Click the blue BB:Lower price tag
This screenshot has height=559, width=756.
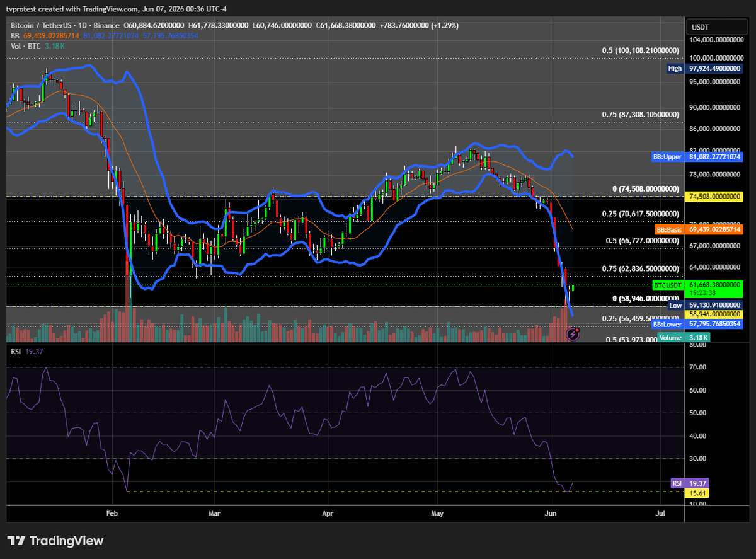coord(697,323)
